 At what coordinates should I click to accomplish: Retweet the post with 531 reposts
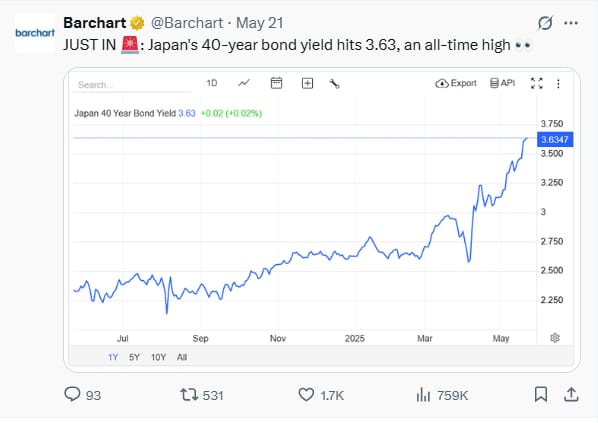tap(189, 394)
